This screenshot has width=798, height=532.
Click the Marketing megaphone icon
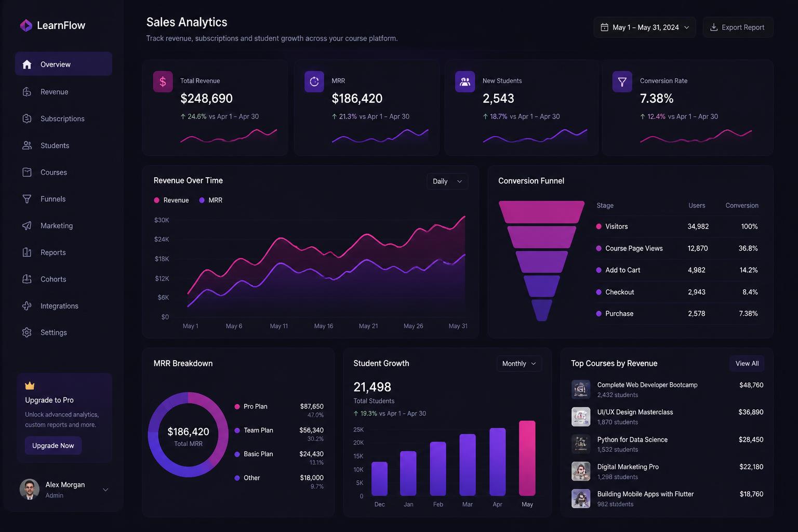pos(27,225)
